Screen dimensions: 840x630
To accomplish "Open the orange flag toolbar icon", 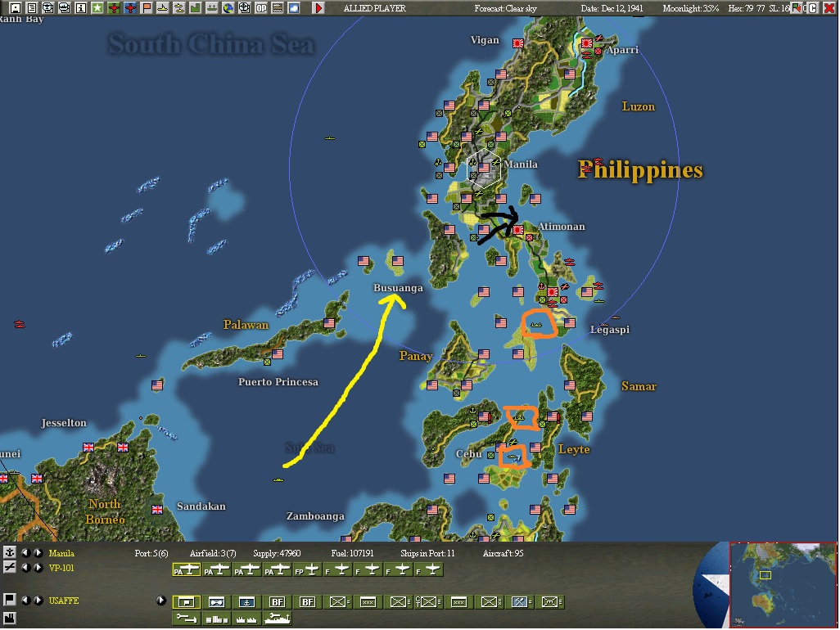I will (x=147, y=8).
